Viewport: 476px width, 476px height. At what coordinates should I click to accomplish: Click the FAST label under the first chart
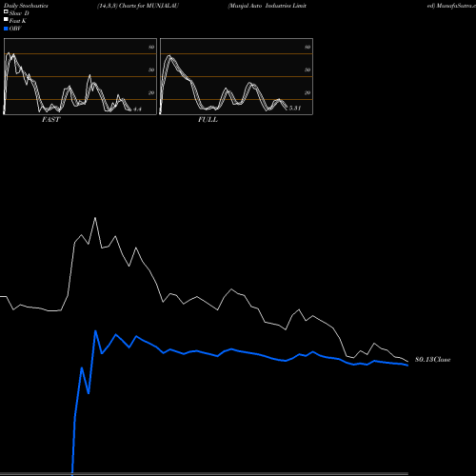point(50,120)
